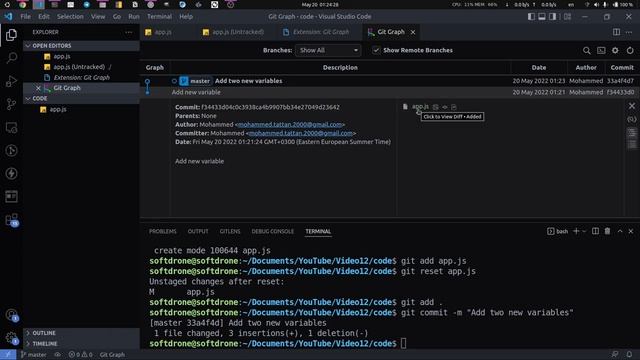Image resolution: width=640 pixels, height=360 pixels.
Task: Open Extensions view with update badge
Action: click(11, 220)
